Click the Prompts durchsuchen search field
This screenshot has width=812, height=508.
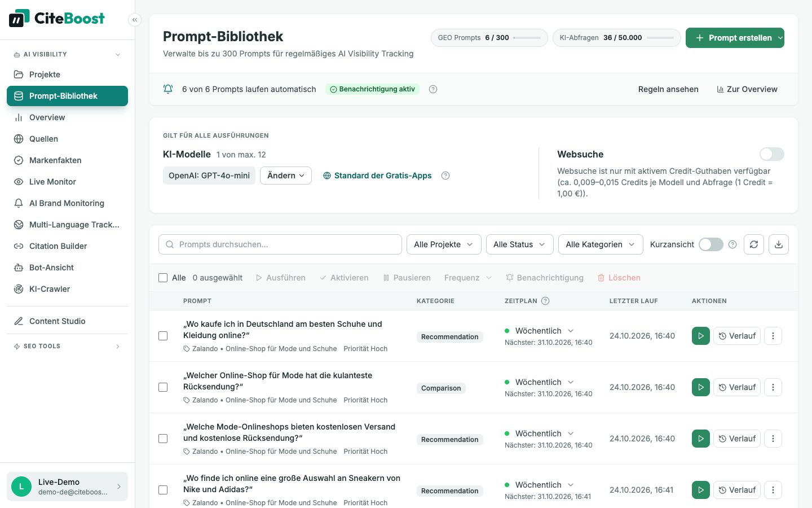280,244
